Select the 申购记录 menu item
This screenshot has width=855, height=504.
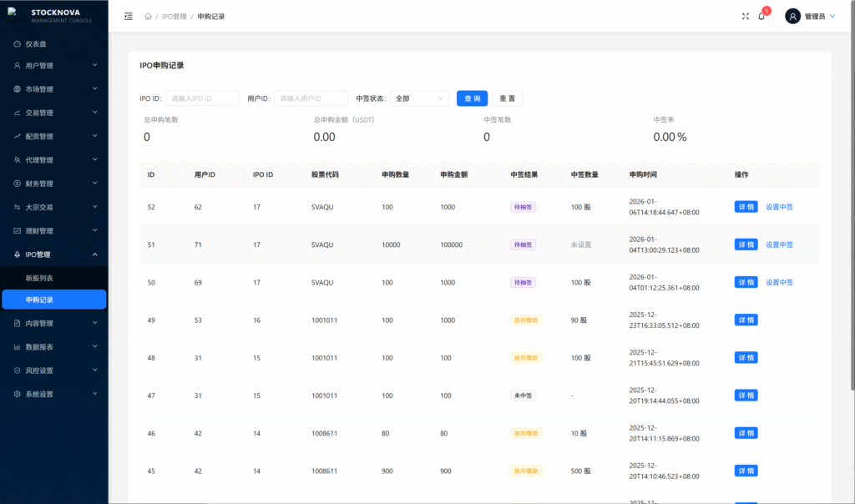pos(40,300)
